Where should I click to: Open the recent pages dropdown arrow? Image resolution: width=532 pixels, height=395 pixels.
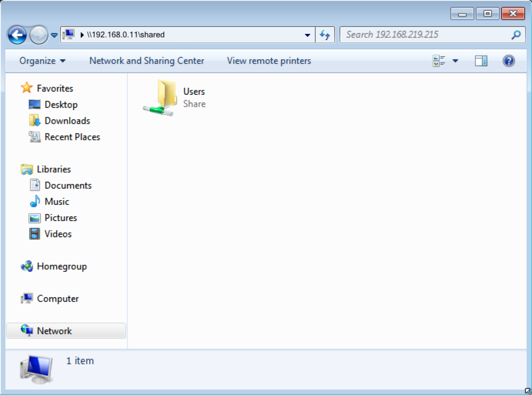click(54, 35)
